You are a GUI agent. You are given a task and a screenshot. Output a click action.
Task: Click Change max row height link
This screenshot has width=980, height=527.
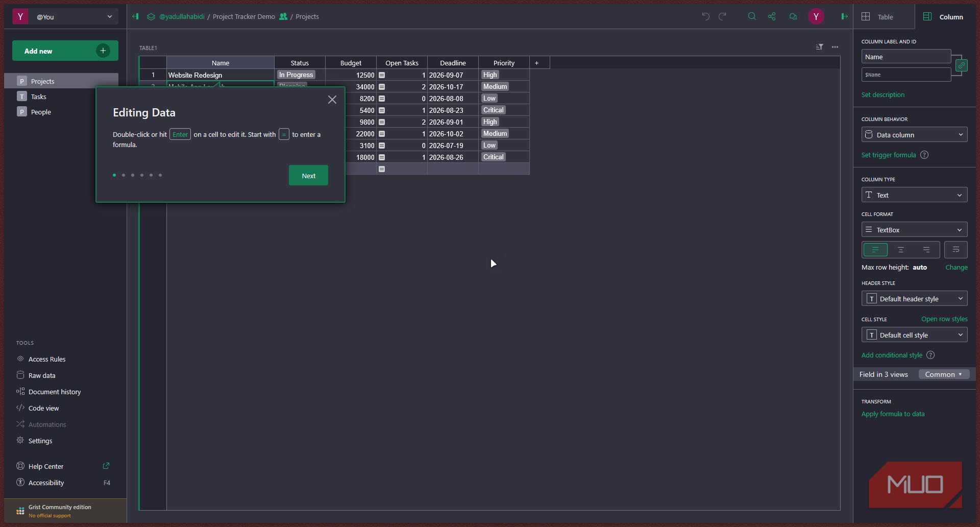pos(956,267)
